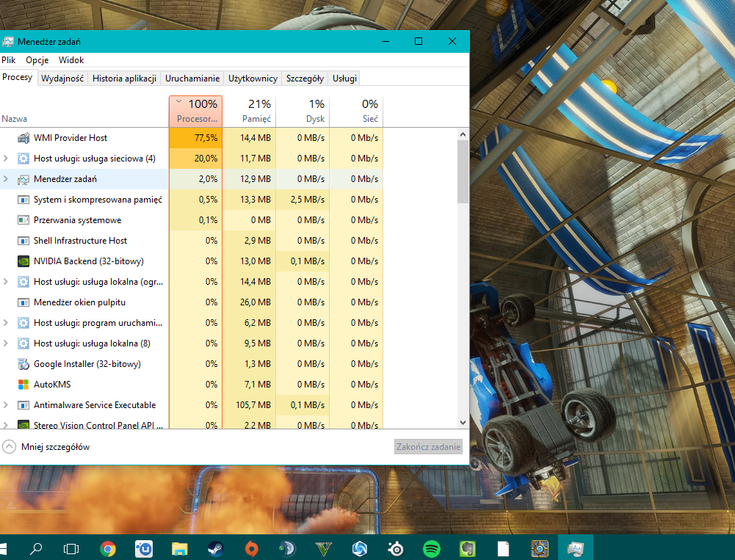Viewport: 735px width, 560px height.
Task: Click the Przerwania systemowe process icon
Action: click(23, 219)
